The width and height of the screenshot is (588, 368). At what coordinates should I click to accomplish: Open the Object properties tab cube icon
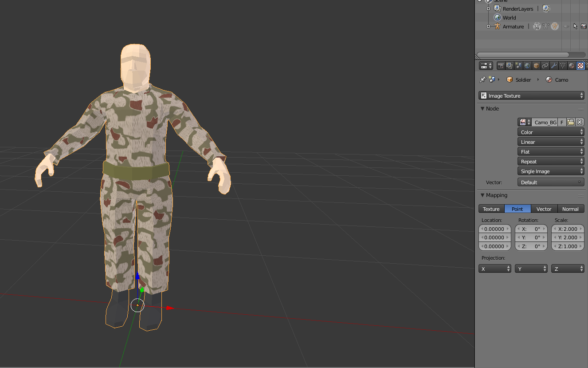(536, 66)
